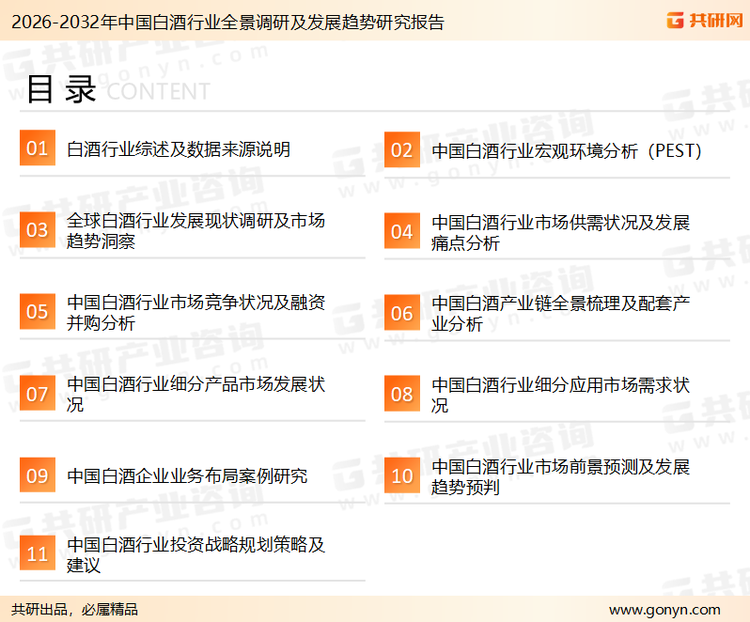Select chapter 中国白酒行业细分应用市场需求状况
750x622 pixels.
(560, 395)
